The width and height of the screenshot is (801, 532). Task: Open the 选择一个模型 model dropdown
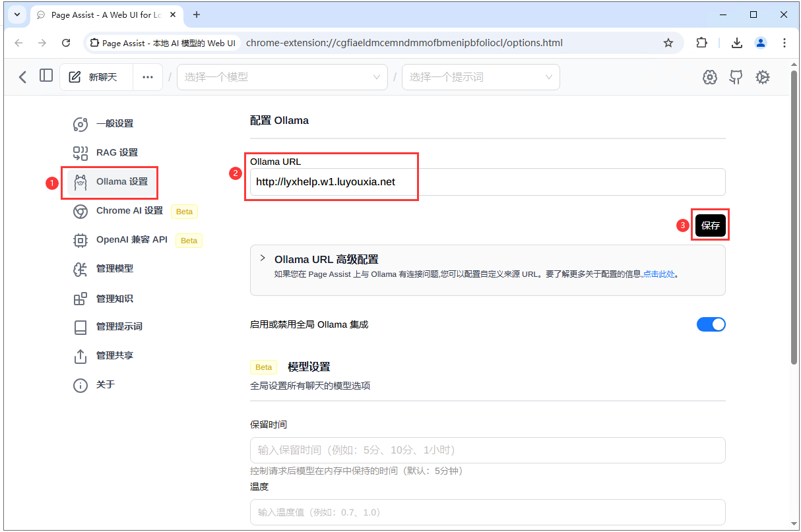(282, 77)
